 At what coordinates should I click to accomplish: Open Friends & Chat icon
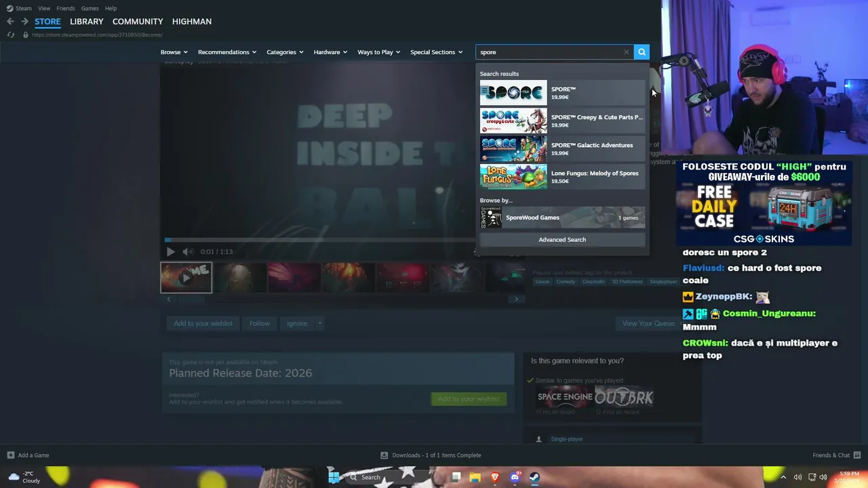click(856, 455)
